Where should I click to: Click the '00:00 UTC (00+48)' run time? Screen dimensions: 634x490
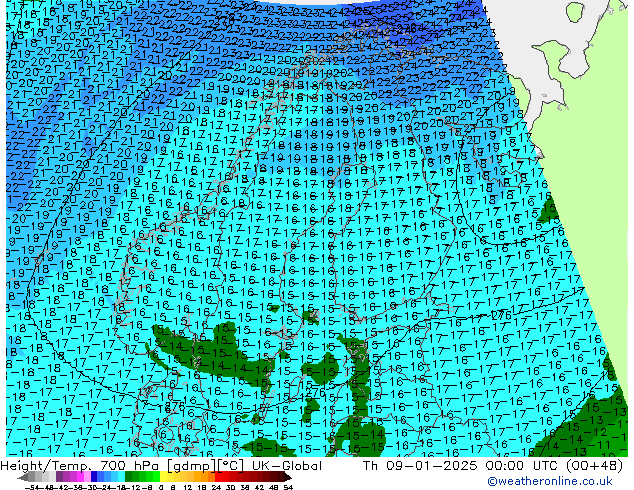pos(554,466)
